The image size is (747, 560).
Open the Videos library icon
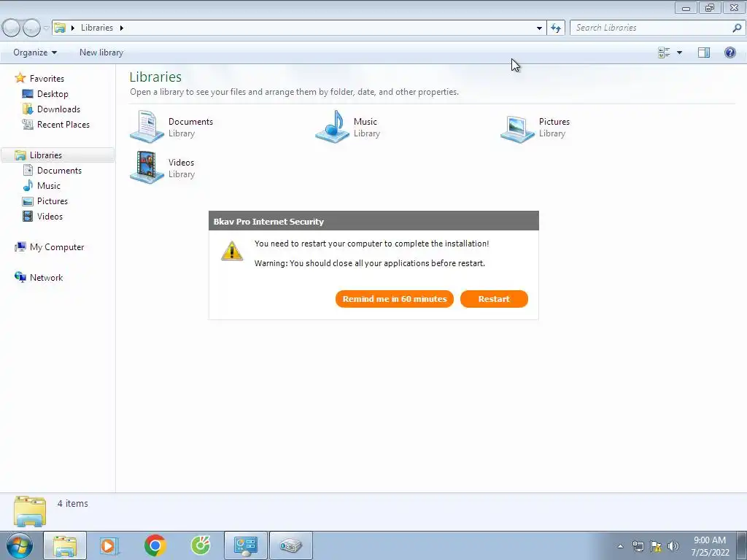[147, 167]
